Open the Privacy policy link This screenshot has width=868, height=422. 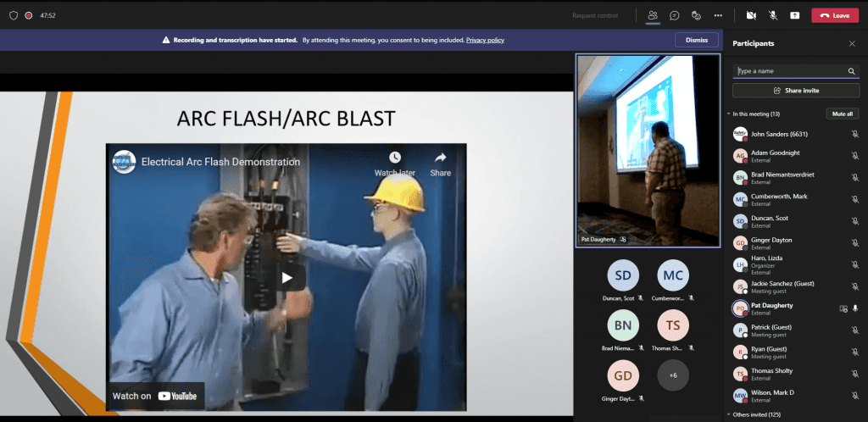(485, 40)
